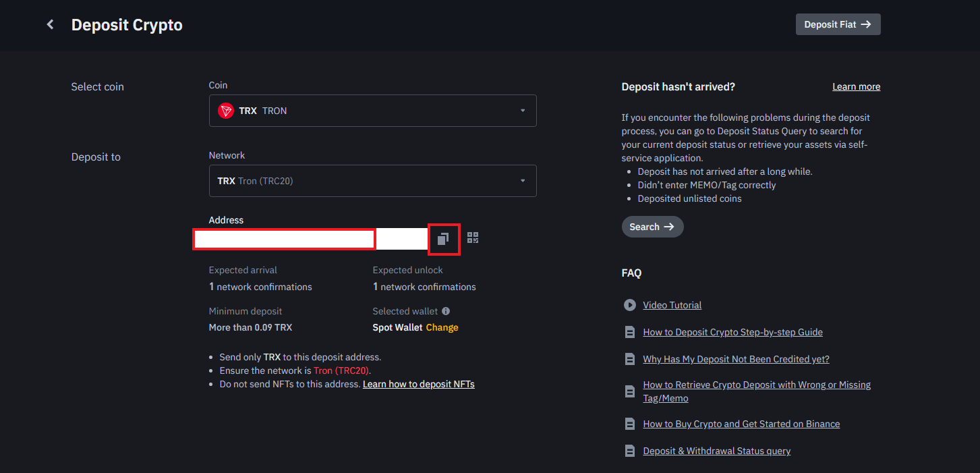980x473 pixels.
Task: Click the Expected arrival label
Action: [243, 270]
